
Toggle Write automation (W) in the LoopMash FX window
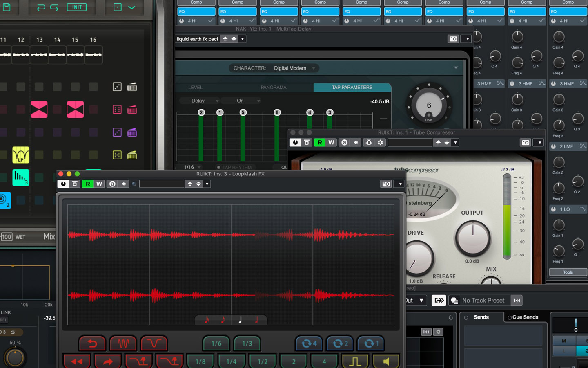pyautogui.click(x=99, y=184)
